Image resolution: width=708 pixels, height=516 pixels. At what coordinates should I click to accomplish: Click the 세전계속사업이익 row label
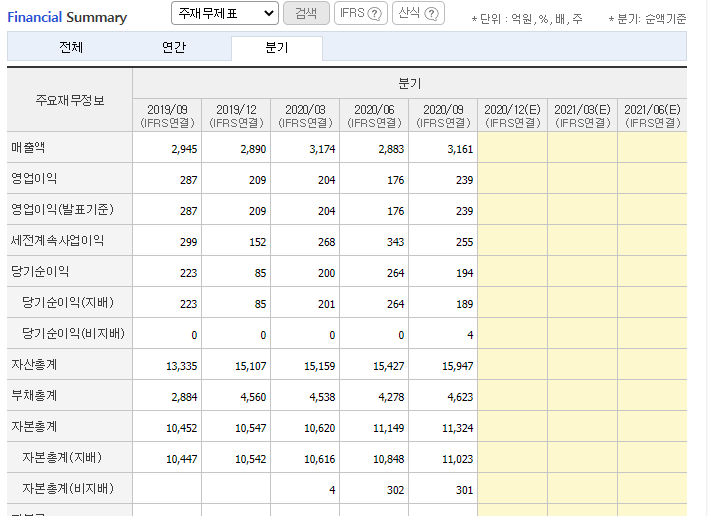pyautogui.click(x=57, y=240)
